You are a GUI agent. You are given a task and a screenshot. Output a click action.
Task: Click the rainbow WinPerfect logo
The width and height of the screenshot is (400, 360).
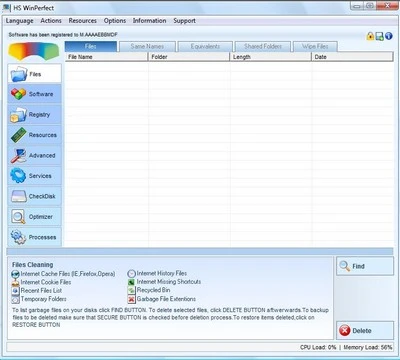[x=34, y=51]
